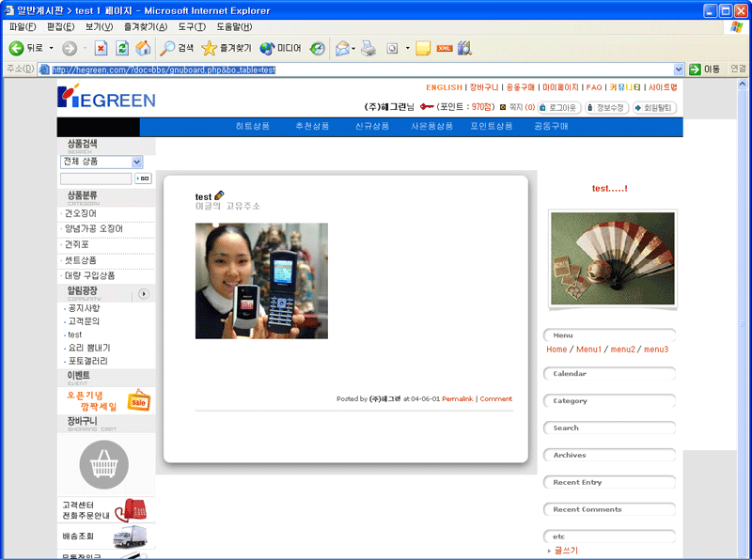
Task: Click the pencil edit icon beside test title
Action: point(220,195)
